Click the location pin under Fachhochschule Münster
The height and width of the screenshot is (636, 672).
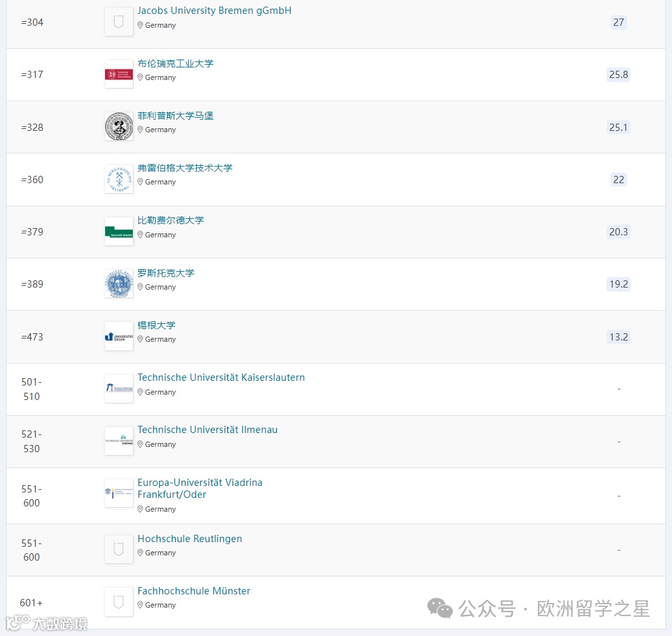[x=140, y=606]
